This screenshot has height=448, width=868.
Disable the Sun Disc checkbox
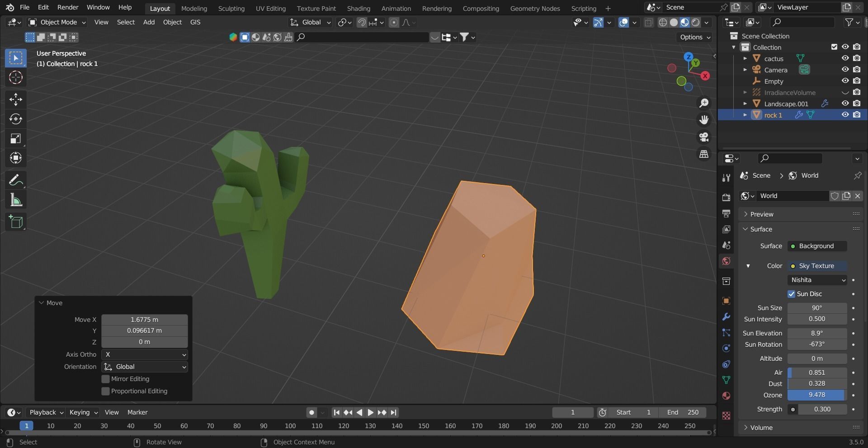(792, 294)
